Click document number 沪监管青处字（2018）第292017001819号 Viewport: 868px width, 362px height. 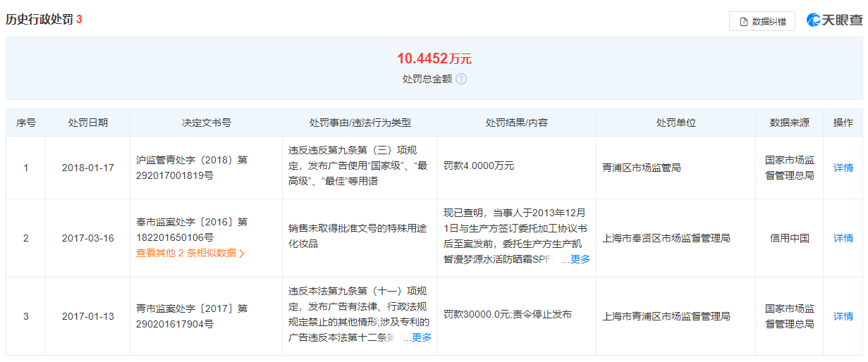click(192, 168)
